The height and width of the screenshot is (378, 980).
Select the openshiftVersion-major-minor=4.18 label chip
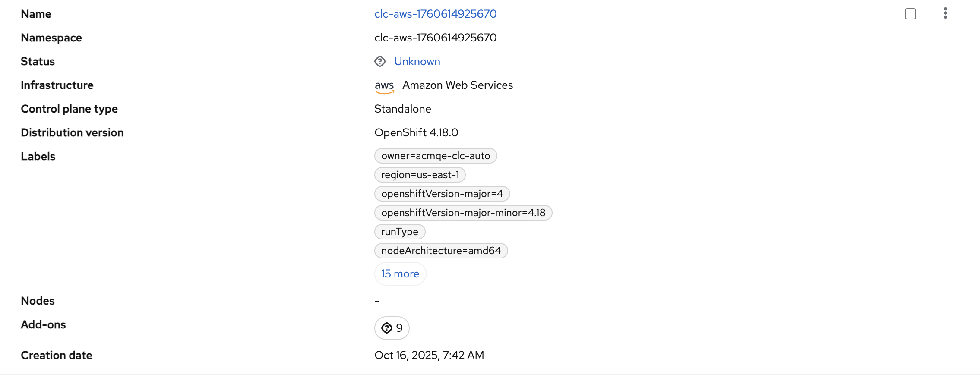(463, 213)
